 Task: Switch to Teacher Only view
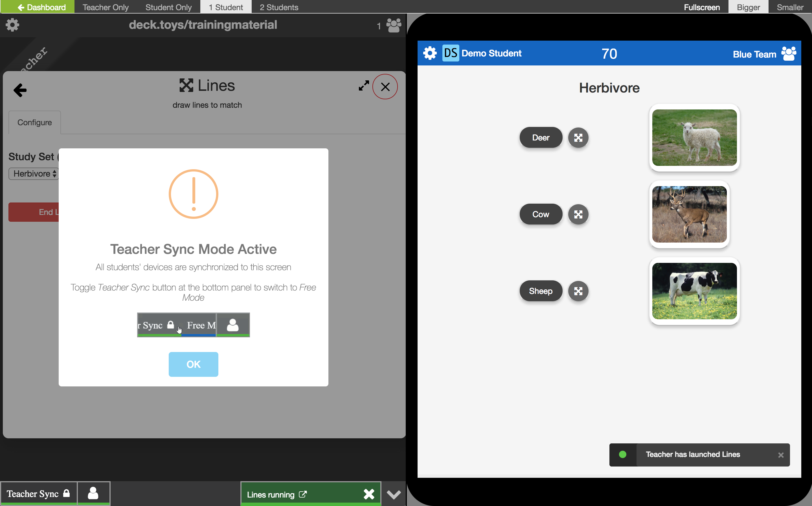[x=106, y=7]
